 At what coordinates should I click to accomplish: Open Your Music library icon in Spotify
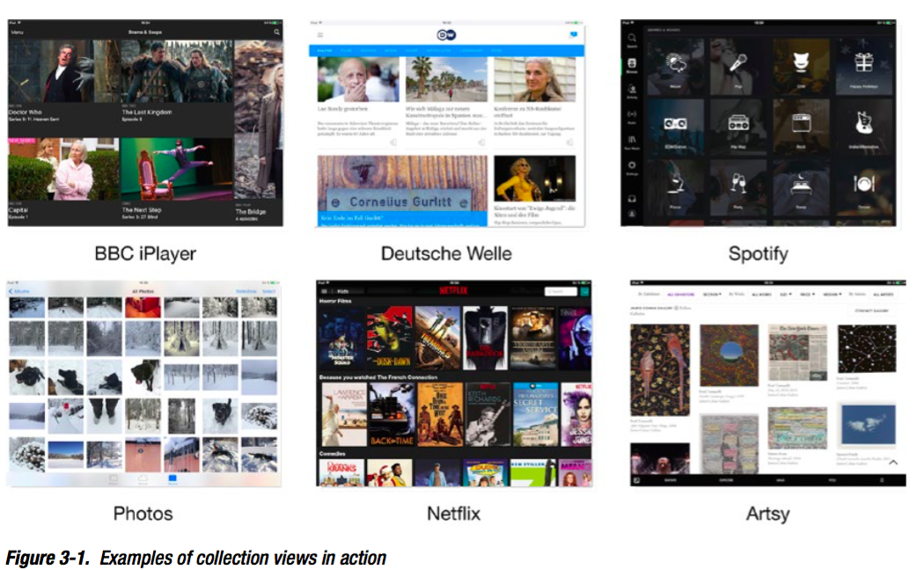point(632,140)
